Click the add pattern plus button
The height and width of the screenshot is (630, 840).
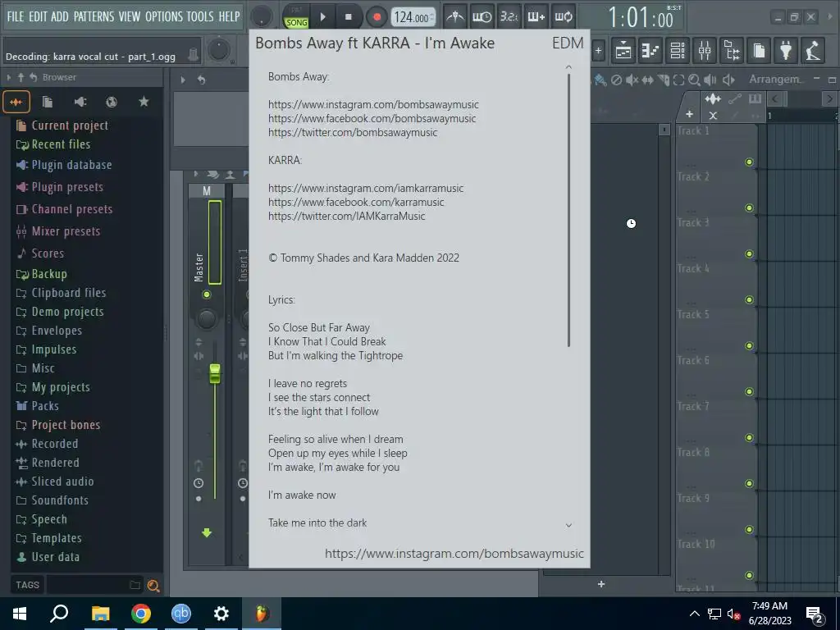[598, 51]
